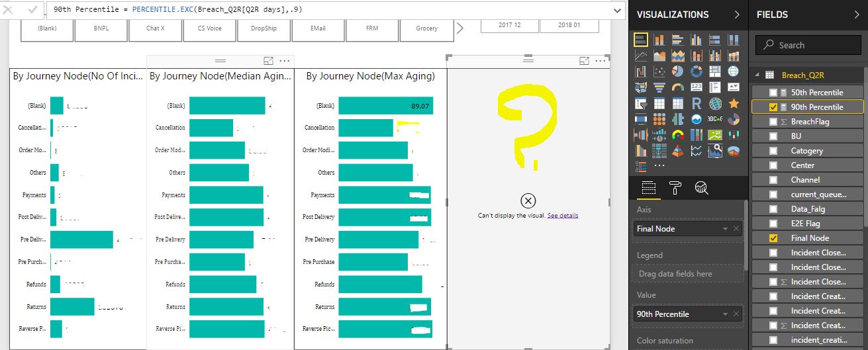Screen dimensions: 868x350
Task: Add the slicer visual
Action: pyautogui.click(x=641, y=104)
